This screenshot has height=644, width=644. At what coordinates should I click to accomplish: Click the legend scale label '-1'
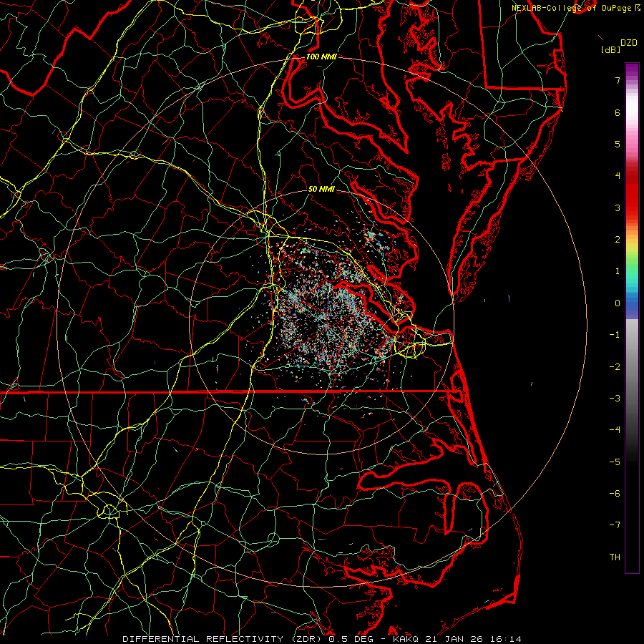(x=615, y=335)
